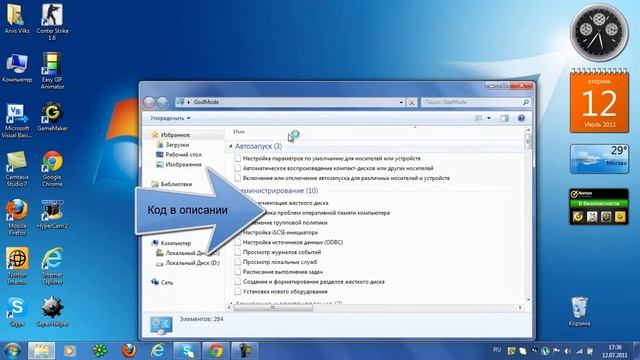Switch to Chrome in the taskbar
The image size is (640, 360).
216,351
